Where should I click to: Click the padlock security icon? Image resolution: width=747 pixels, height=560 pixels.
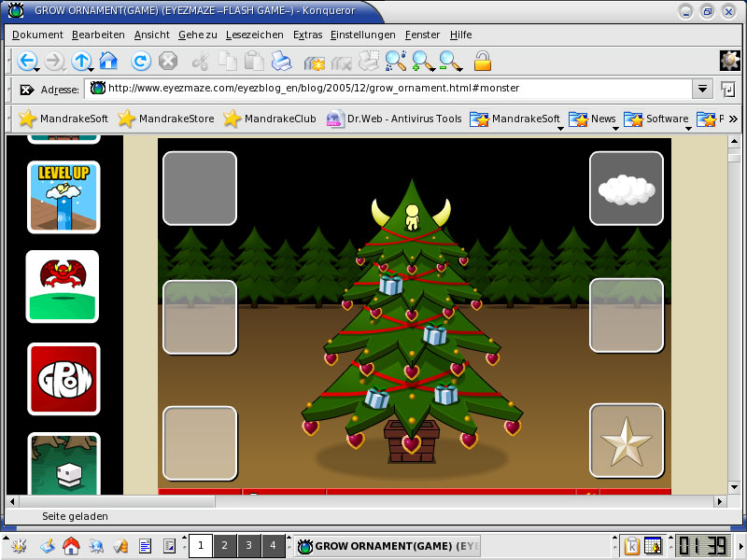coord(482,62)
